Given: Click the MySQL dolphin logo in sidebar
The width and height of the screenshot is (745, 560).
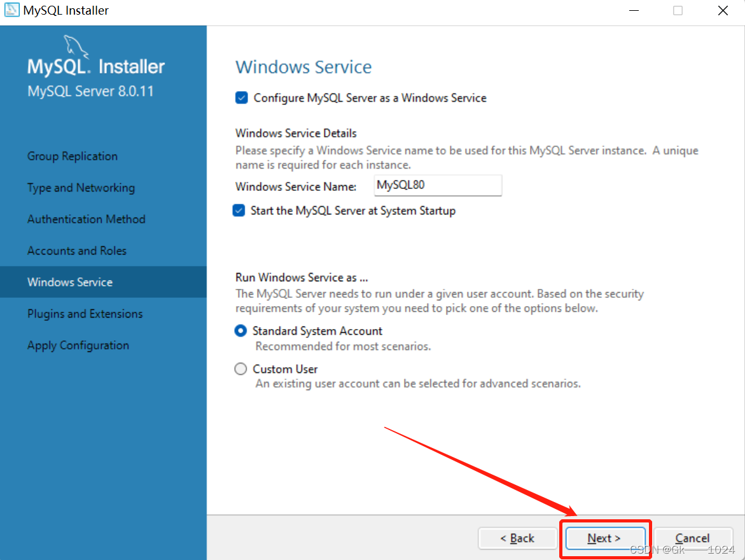Looking at the screenshot, I should [76, 46].
